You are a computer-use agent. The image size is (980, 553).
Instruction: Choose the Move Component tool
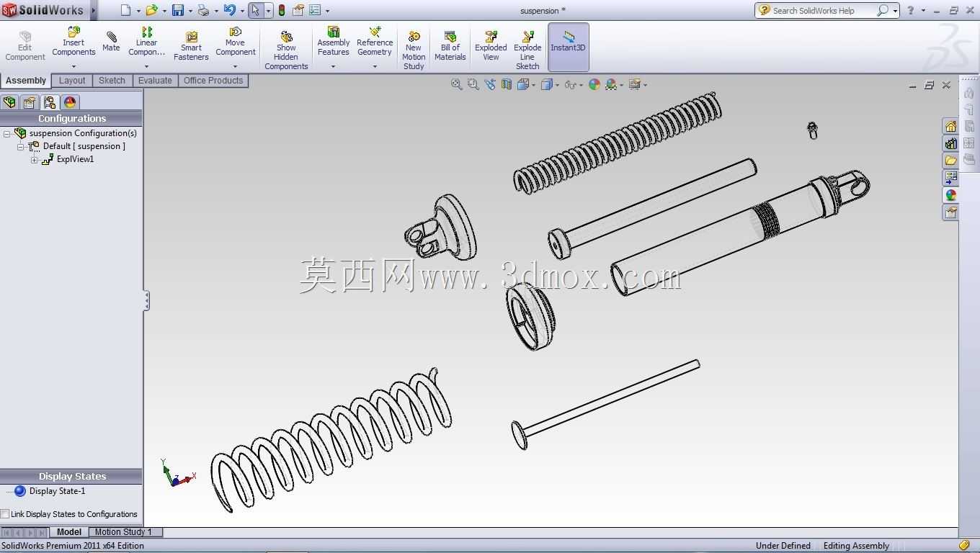[x=236, y=42]
